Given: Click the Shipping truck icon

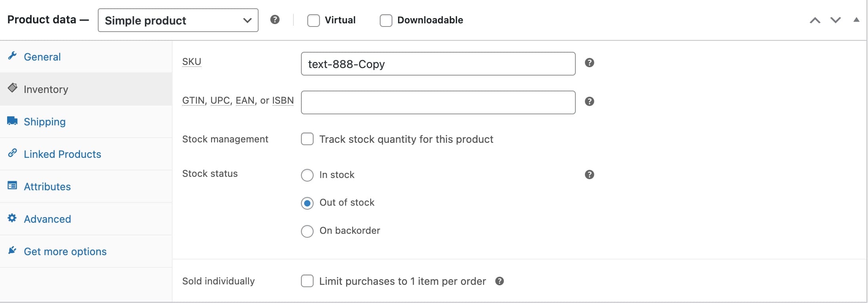Looking at the screenshot, I should coord(12,121).
